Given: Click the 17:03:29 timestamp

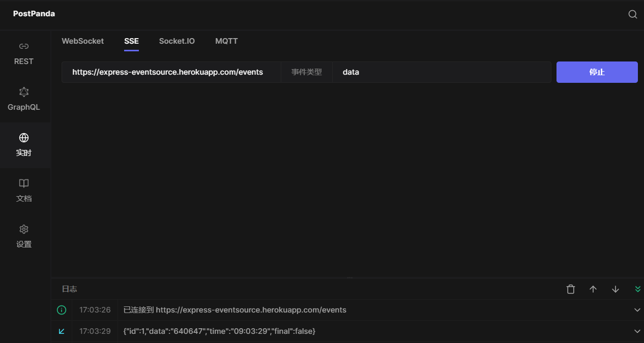Looking at the screenshot, I should [95, 331].
